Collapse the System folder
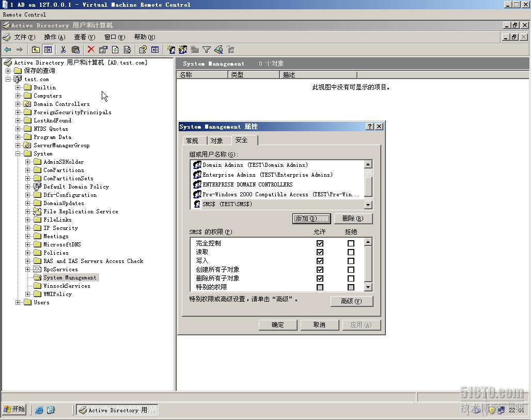531x420 pixels. [x=18, y=153]
